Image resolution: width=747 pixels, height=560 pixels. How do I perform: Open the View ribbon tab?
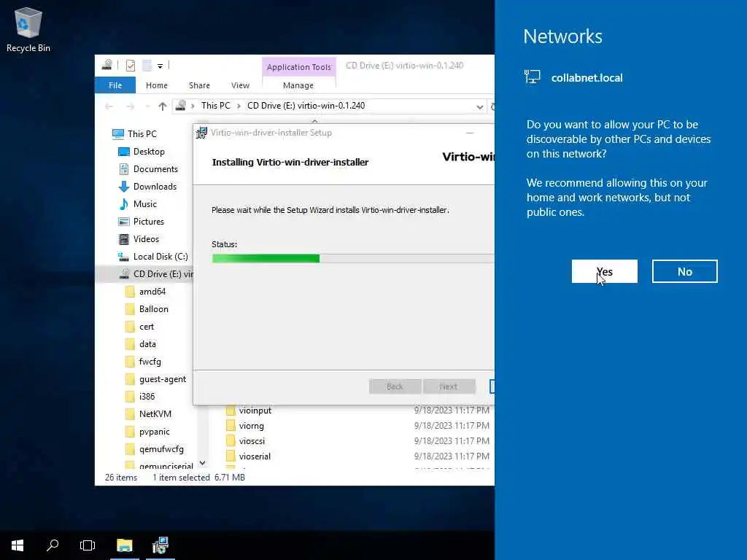coord(240,85)
